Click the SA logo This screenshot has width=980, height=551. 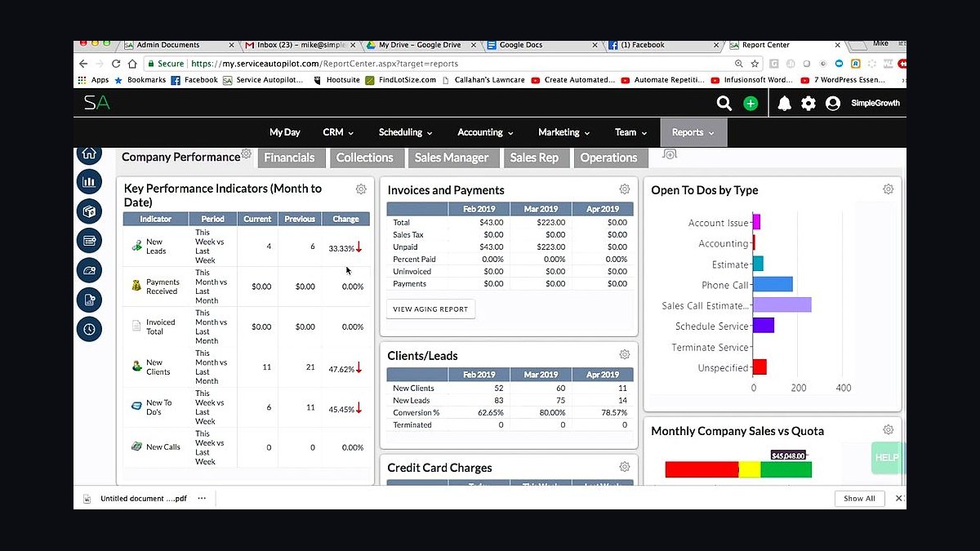pos(96,103)
